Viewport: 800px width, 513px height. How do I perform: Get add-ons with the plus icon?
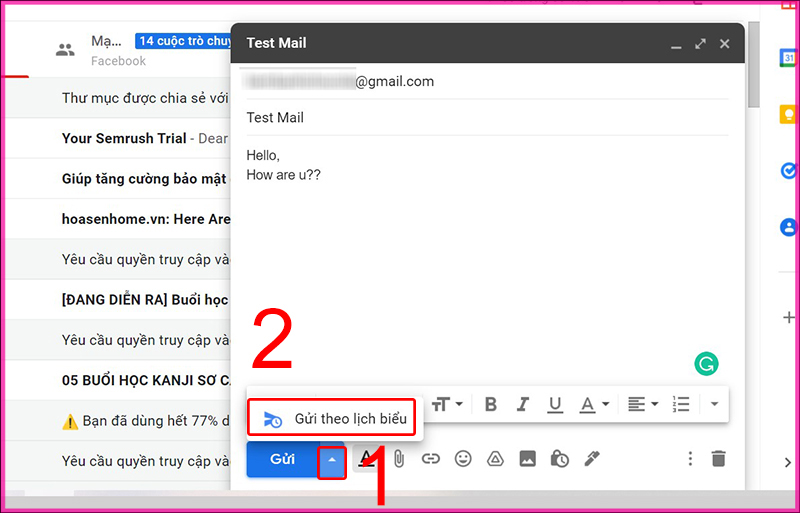point(789,317)
